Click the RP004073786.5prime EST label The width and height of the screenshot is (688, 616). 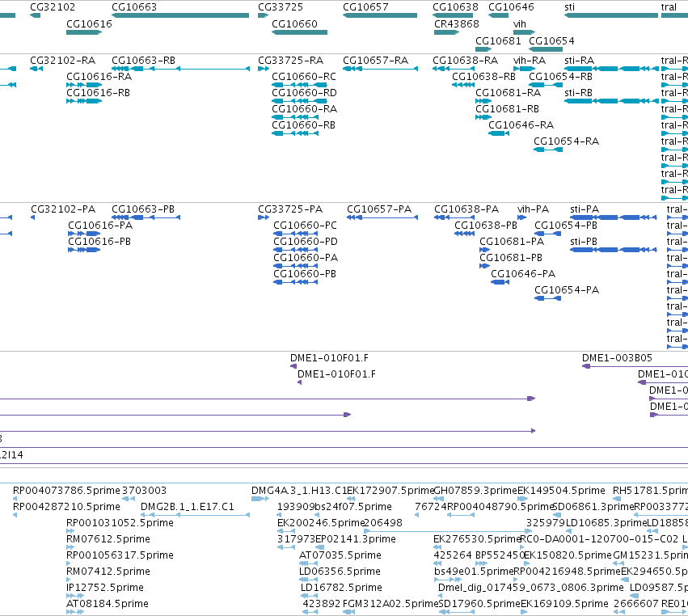66,490
